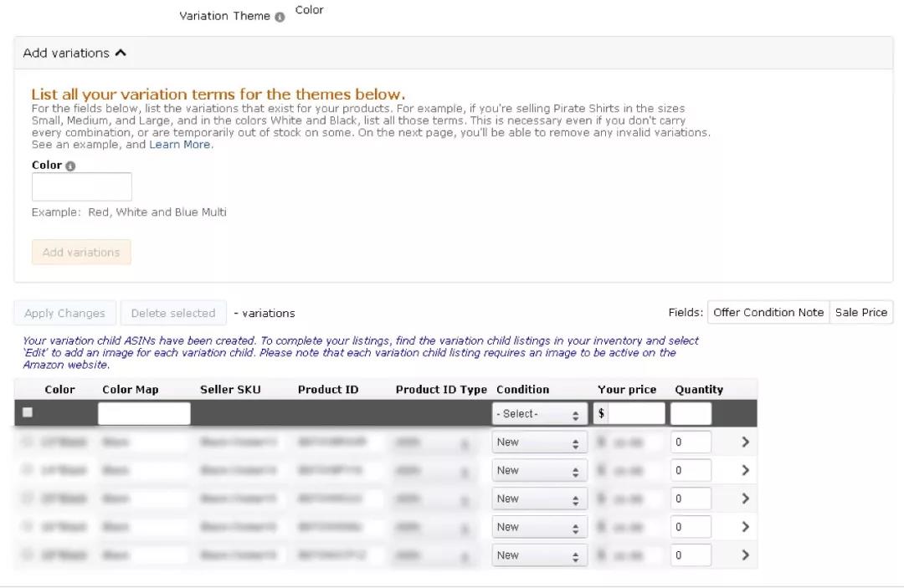Click Quantity field in first variation row
The width and height of the screenshot is (904, 588).
tap(691, 442)
